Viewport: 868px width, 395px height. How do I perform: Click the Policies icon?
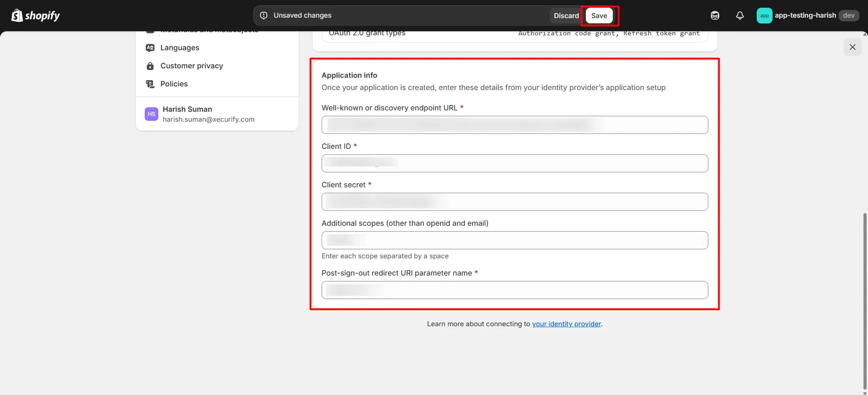(x=150, y=84)
